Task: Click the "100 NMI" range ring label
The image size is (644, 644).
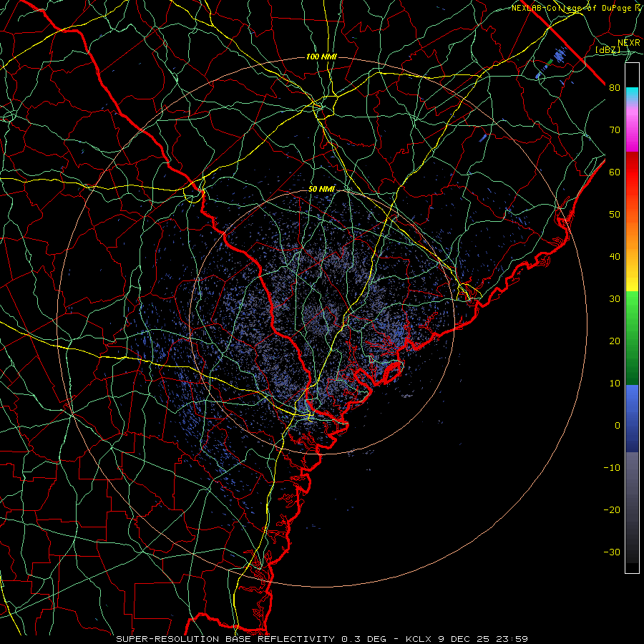Action: [321, 57]
